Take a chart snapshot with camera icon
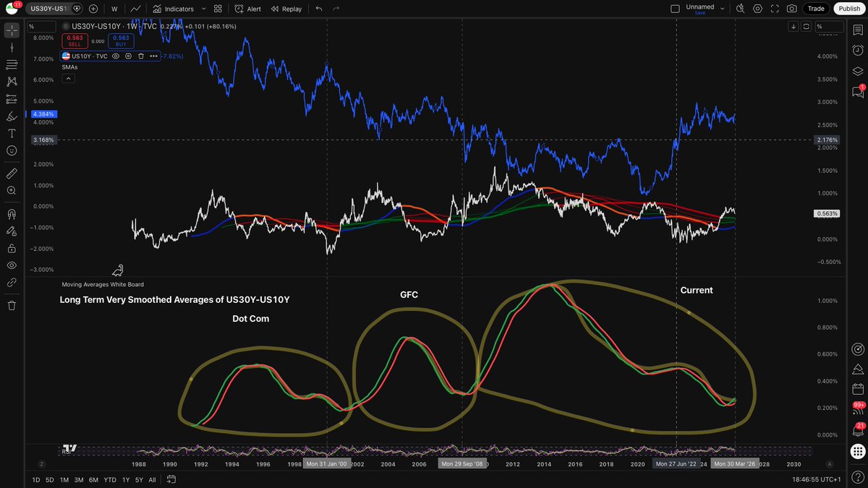 (792, 9)
